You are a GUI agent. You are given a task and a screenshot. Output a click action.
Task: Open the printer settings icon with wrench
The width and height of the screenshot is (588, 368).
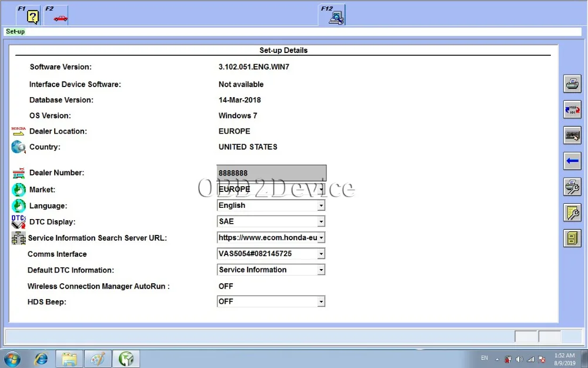tap(572, 187)
